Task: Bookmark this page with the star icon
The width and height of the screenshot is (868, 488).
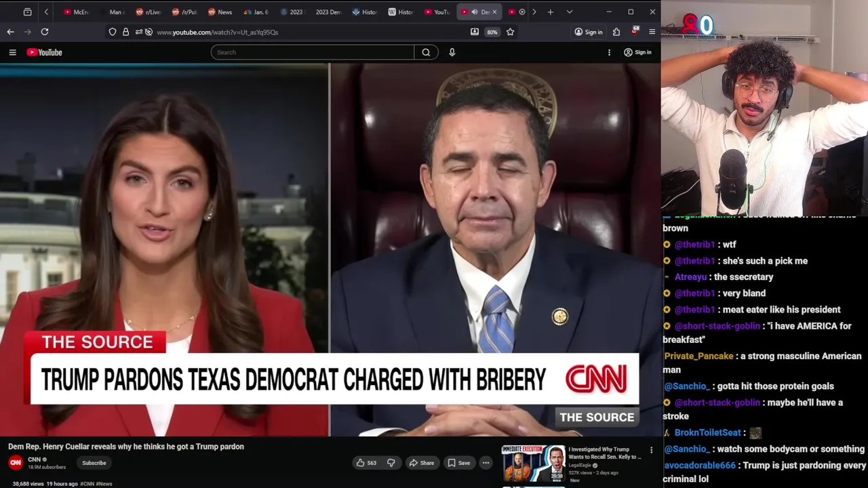Action: click(510, 32)
